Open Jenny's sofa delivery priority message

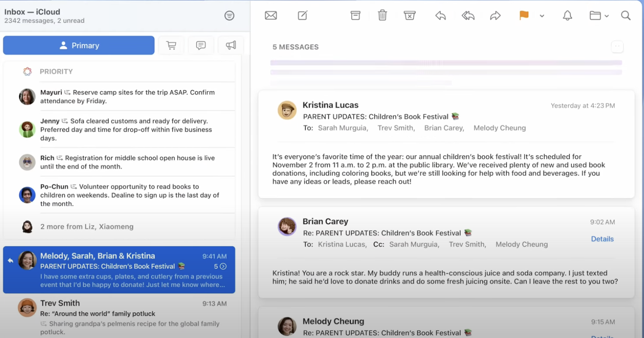tap(119, 130)
